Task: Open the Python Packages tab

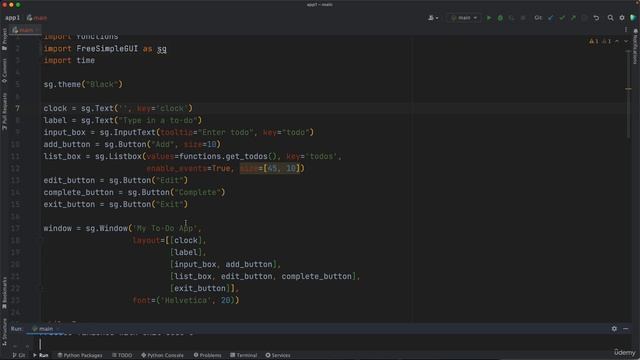Action: (x=80, y=355)
